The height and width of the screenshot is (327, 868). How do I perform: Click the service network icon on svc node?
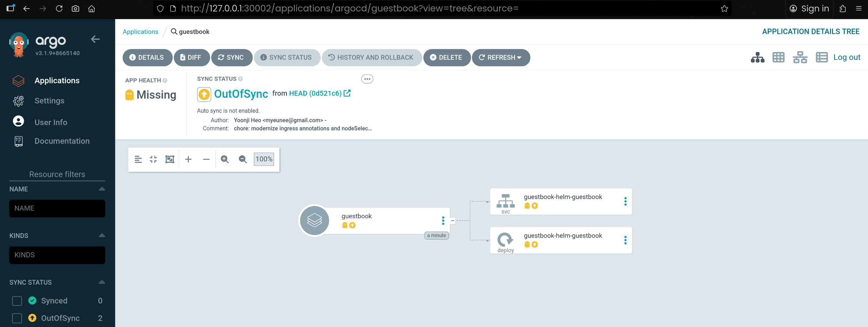tap(506, 201)
